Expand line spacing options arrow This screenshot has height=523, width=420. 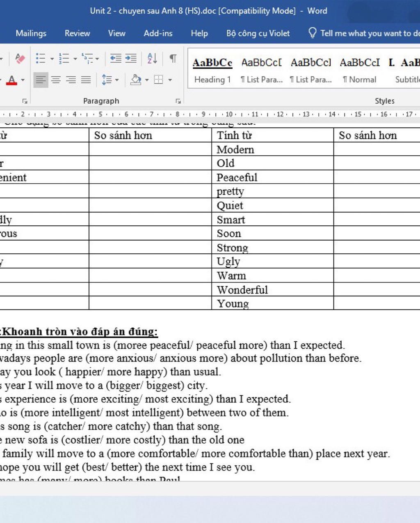tap(117, 80)
